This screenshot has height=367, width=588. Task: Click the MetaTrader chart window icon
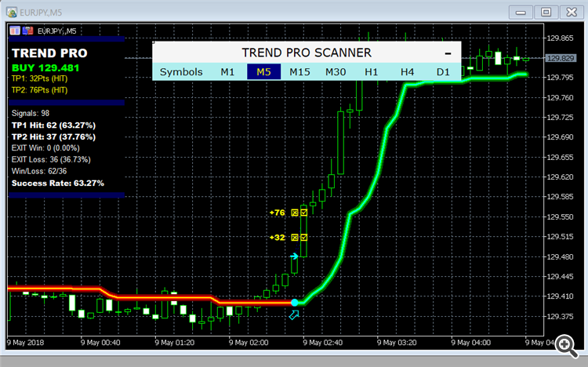point(12,13)
